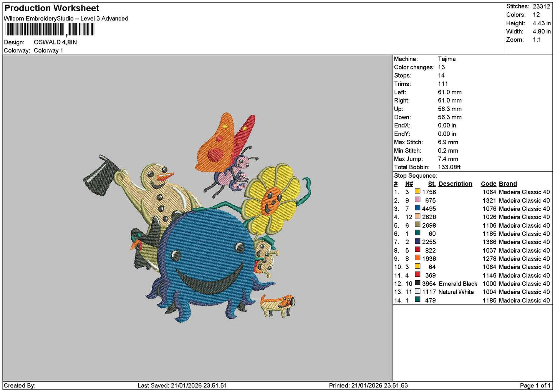Click 'Madeira Classic 40' in stop row 9
The image size is (555, 392).
point(524,259)
